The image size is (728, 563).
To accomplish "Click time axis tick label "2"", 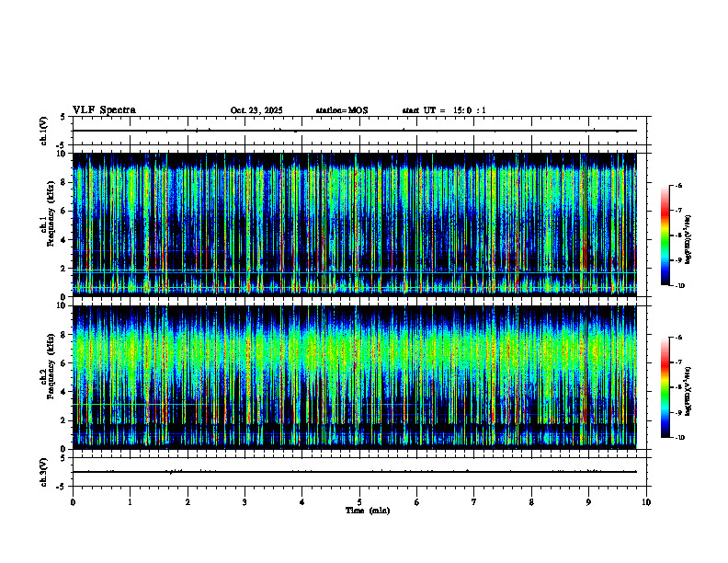I will tap(188, 502).
